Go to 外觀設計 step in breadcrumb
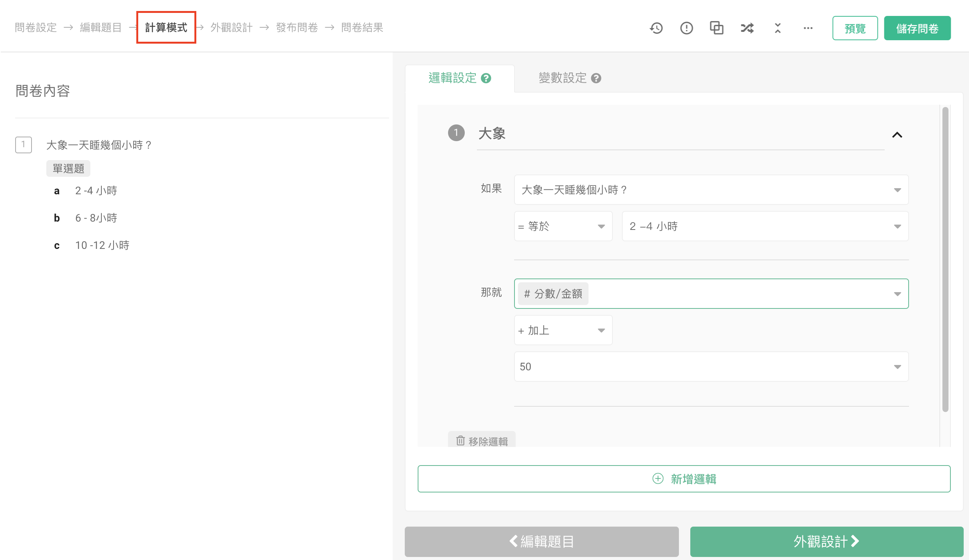 [x=232, y=28]
